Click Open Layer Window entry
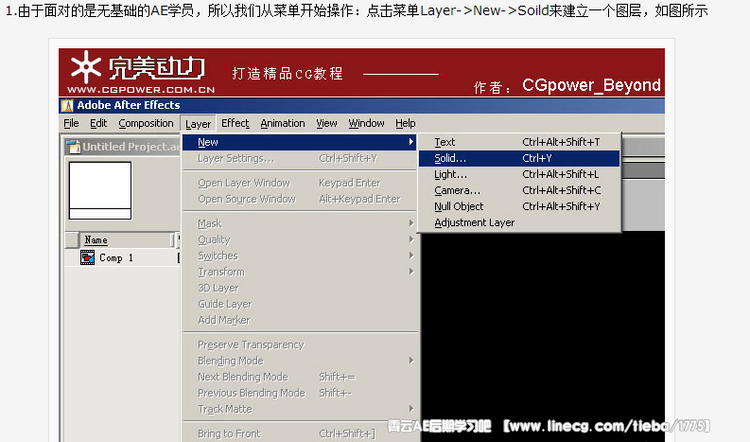Screen dimensions: 750x442 coord(299,183)
